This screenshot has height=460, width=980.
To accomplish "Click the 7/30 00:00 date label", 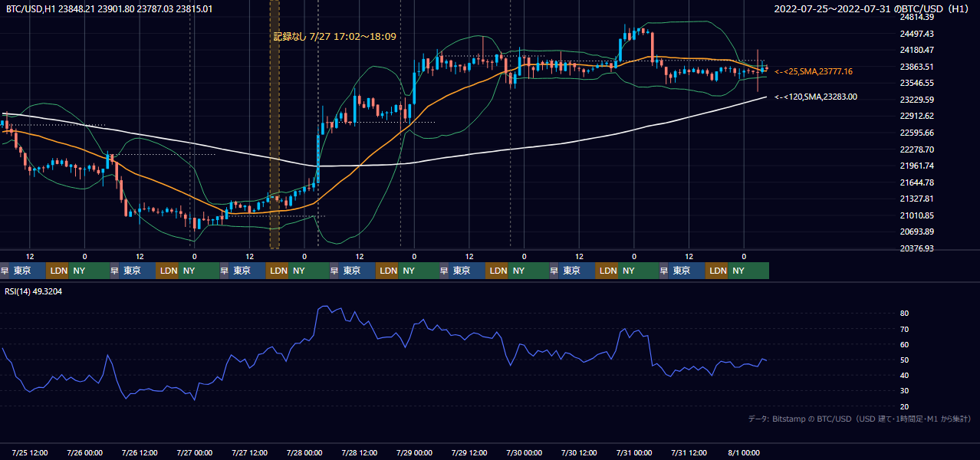I will pos(525,452).
